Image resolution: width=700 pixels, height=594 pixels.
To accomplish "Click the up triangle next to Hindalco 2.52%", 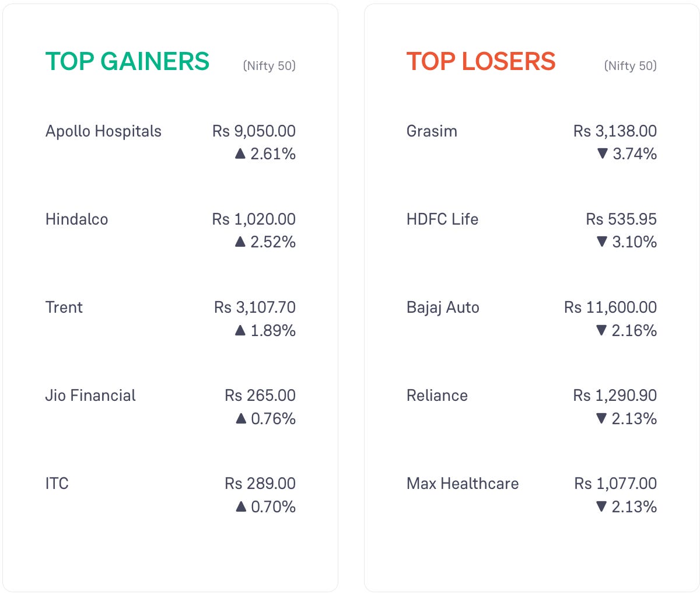I will (x=240, y=242).
